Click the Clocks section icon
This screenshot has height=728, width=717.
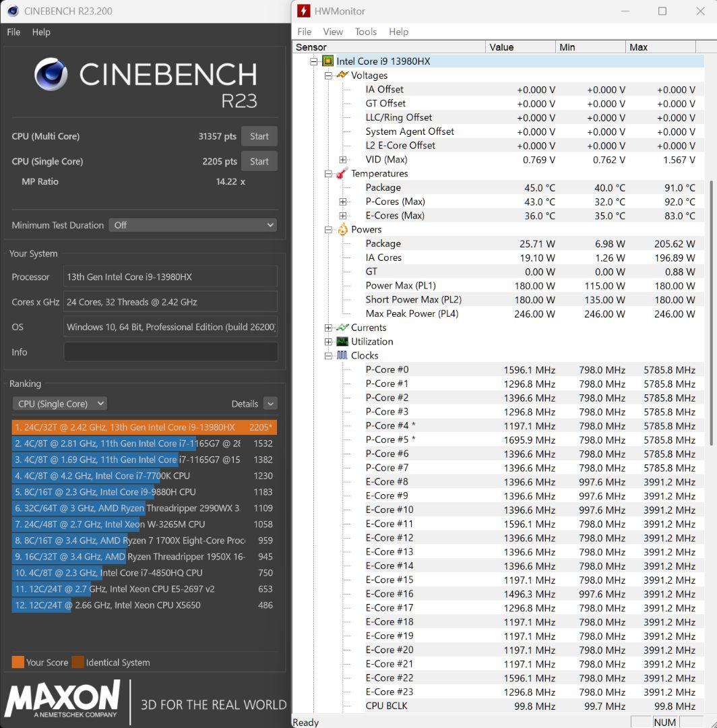[342, 355]
